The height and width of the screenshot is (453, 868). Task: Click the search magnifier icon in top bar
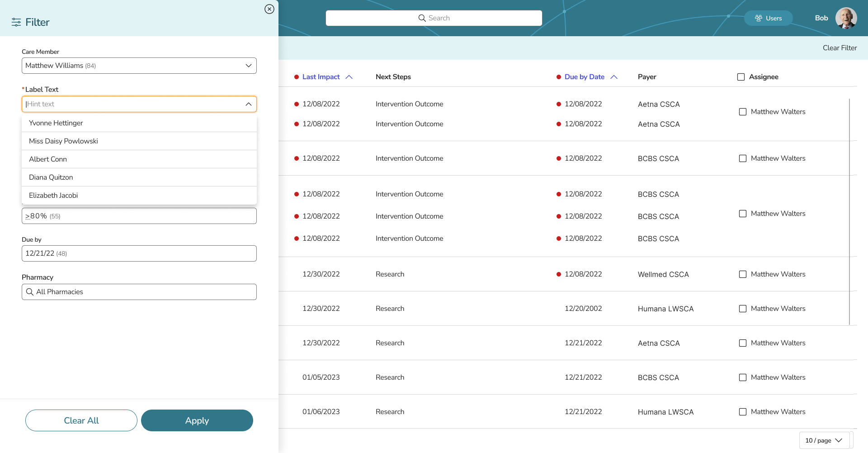tap(422, 18)
